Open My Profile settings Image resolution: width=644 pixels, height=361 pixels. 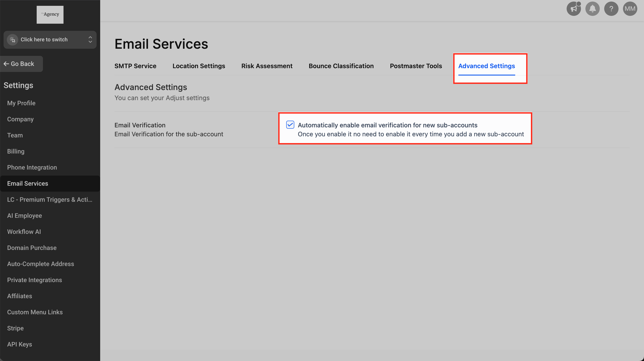[21, 103]
